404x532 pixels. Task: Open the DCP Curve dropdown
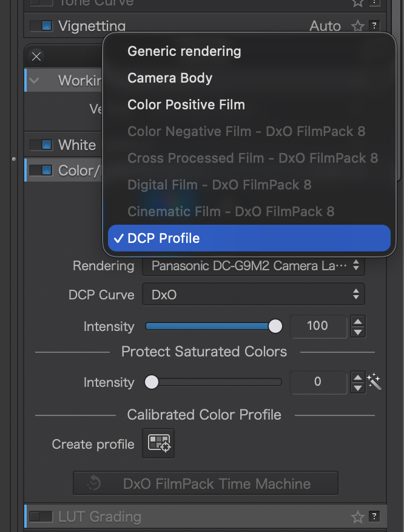point(254,295)
